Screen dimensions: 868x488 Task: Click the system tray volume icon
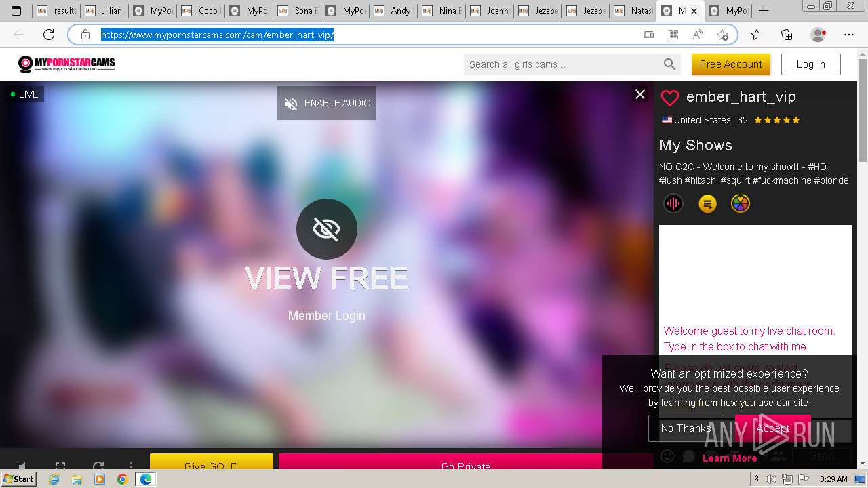click(x=771, y=479)
